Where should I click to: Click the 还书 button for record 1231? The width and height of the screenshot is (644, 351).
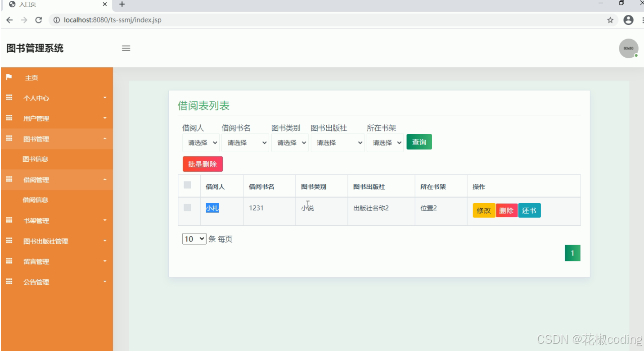click(x=529, y=210)
